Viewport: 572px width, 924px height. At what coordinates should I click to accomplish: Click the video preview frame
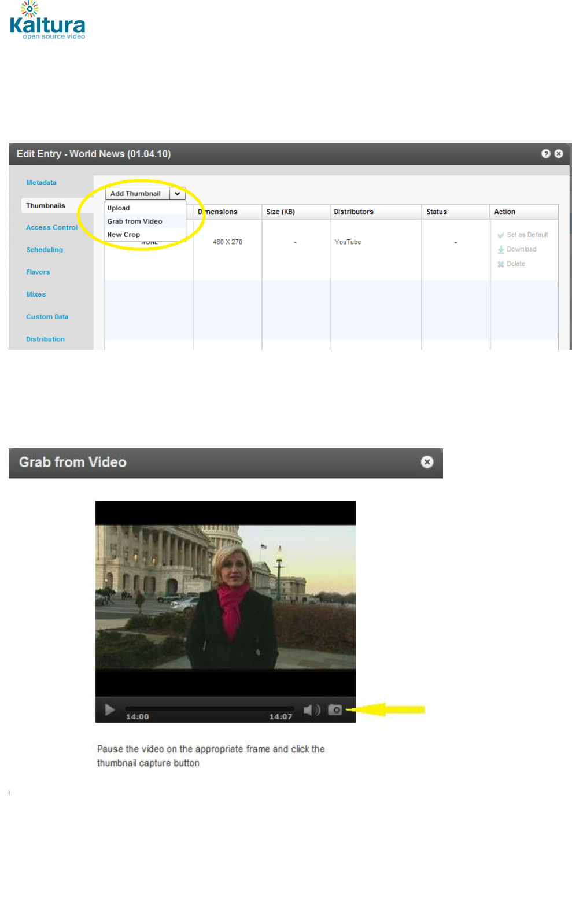point(226,597)
